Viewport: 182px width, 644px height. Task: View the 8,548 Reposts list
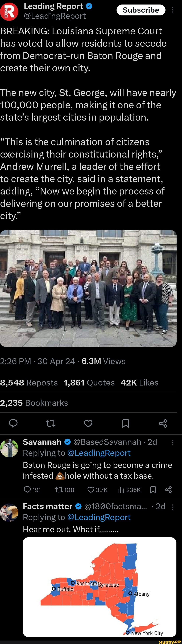(x=29, y=383)
